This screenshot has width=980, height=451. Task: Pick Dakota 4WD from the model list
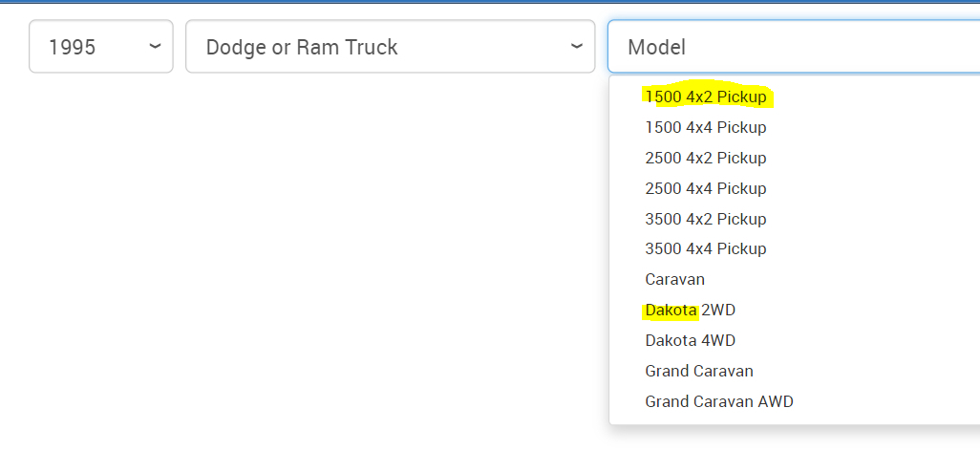[x=690, y=340]
